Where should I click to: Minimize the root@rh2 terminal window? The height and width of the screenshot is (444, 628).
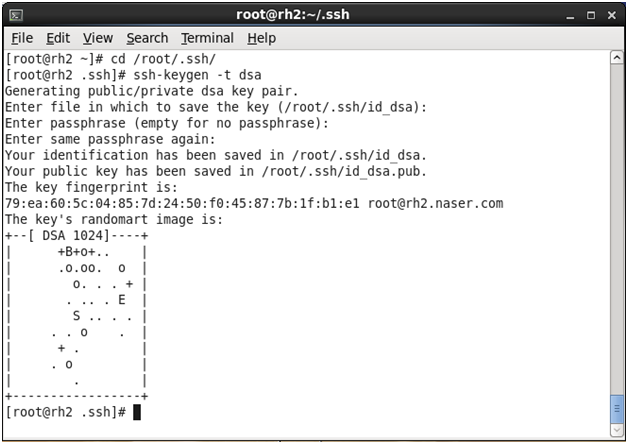point(572,14)
